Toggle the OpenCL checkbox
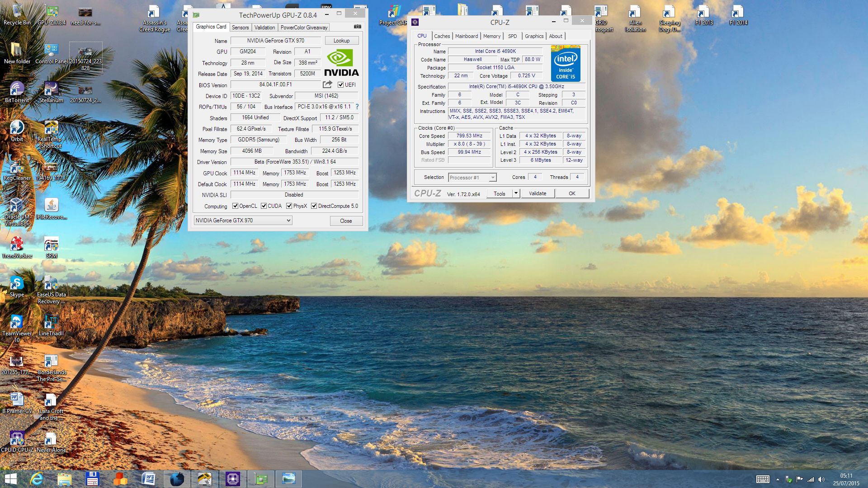868x488 pixels. pos(235,206)
